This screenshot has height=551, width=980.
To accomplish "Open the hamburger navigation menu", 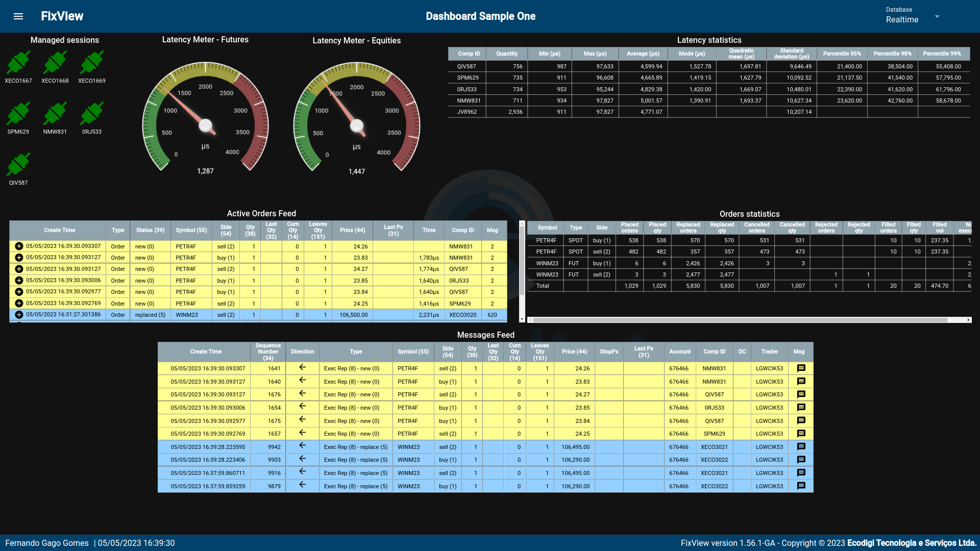I will pos(18,16).
